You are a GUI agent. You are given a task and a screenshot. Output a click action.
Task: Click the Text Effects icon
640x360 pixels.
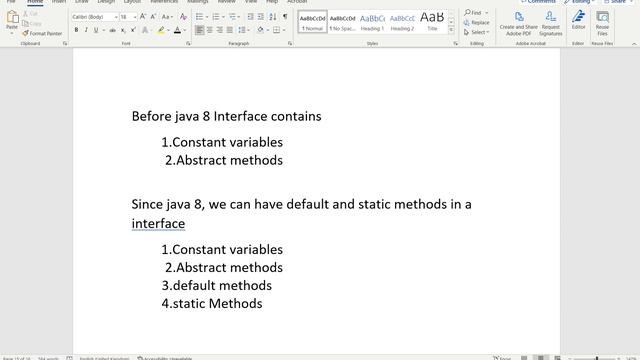pos(145,30)
